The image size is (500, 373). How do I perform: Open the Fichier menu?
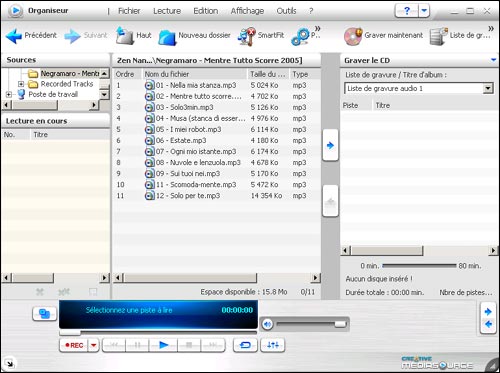[129, 11]
